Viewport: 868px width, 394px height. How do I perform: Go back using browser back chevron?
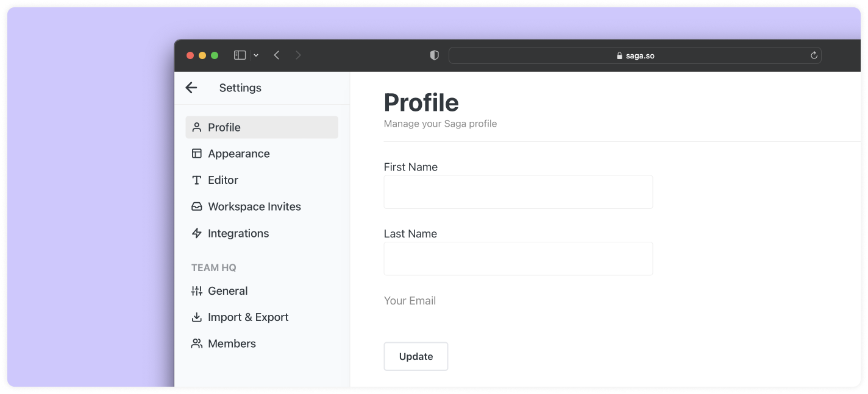tap(277, 55)
